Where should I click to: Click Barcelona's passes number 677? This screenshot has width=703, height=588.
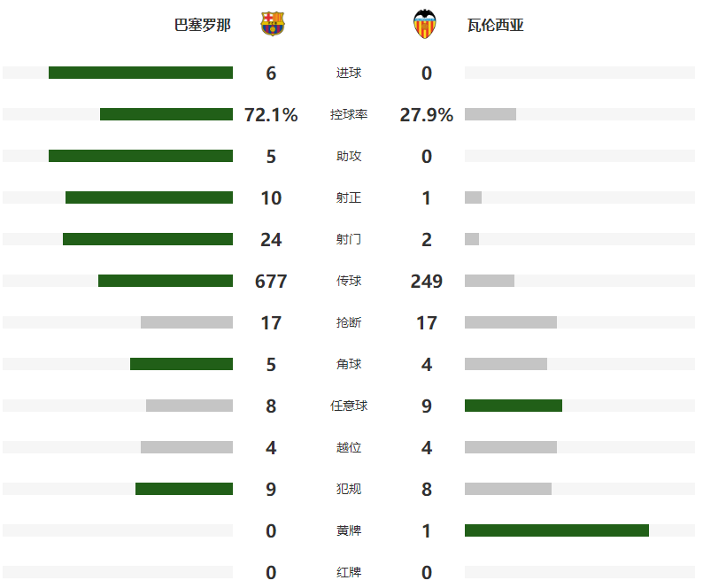pos(271,282)
